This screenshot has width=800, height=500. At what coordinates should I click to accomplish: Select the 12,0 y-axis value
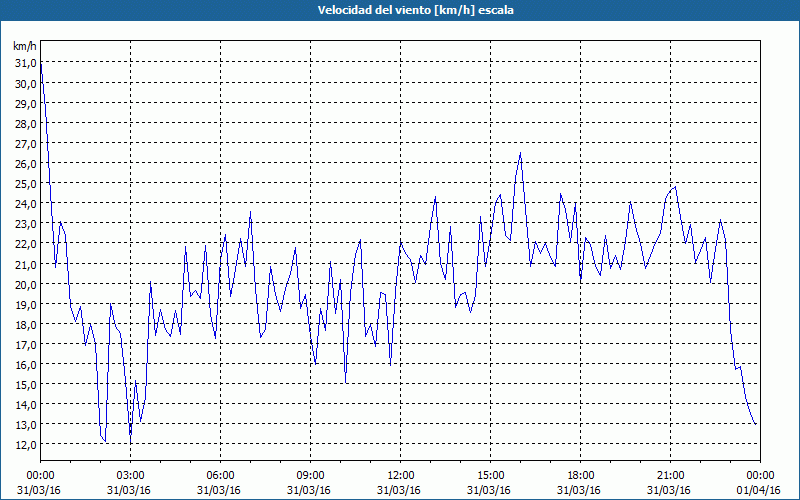[26, 445]
